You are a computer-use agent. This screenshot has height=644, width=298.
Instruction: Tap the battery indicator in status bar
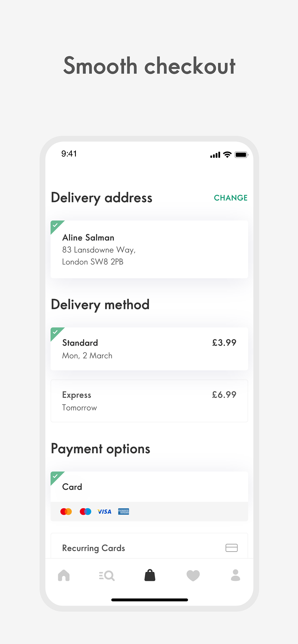pyautogui.click(x=241, y=155)
